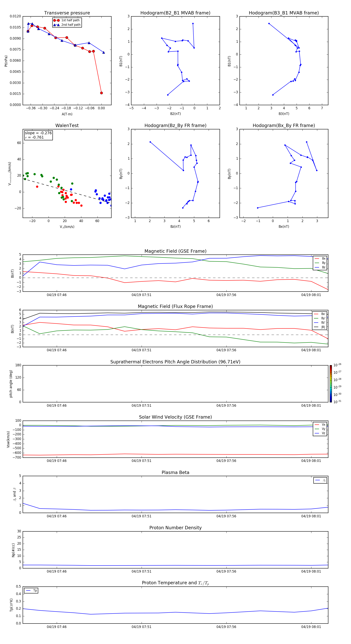Click the 'Np(#/cc)' y-axis label
The height and width of the screenshot is (644, 351).
point(13,550)
